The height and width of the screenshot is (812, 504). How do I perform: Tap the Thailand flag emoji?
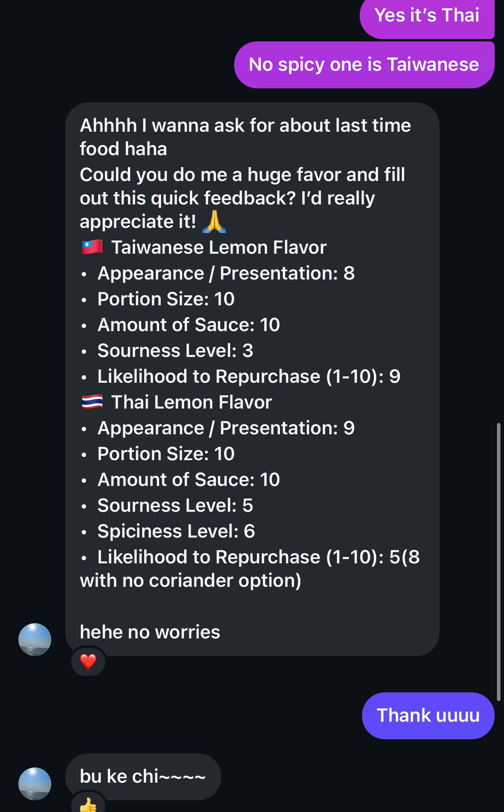tap(92, 402)
